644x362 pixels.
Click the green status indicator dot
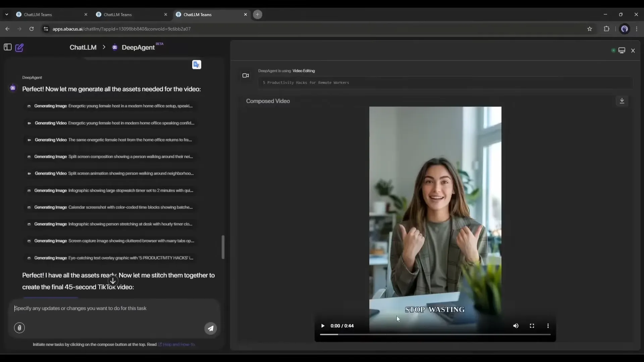click(613, 51)
